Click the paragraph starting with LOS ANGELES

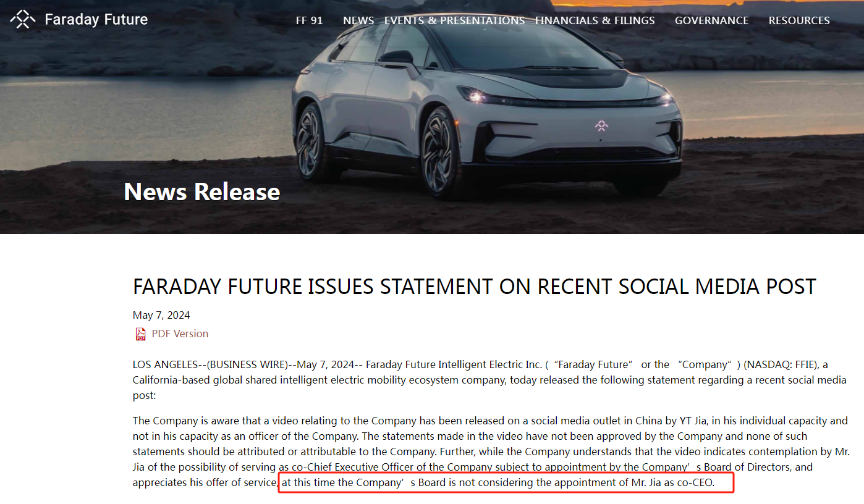coord(480,380)
